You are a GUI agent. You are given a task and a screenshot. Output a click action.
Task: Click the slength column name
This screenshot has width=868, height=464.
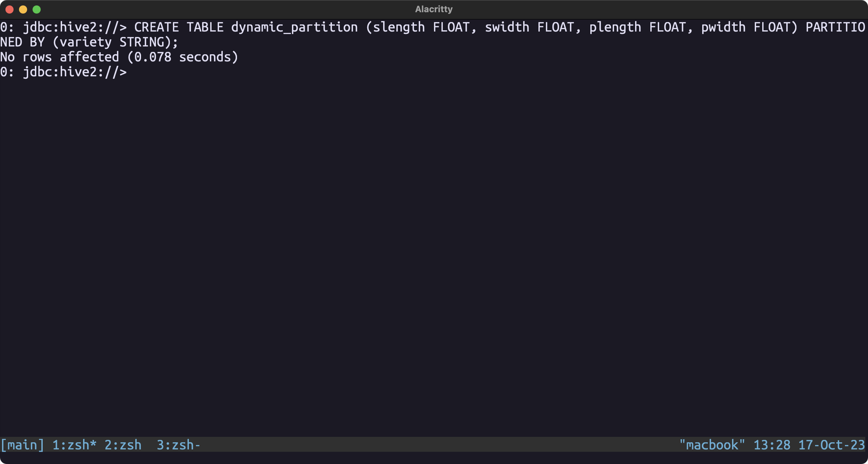click(x=399, y=27)
